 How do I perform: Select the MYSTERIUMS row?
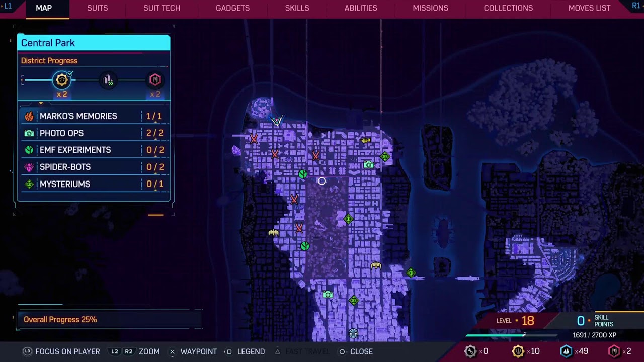[94, 184]
